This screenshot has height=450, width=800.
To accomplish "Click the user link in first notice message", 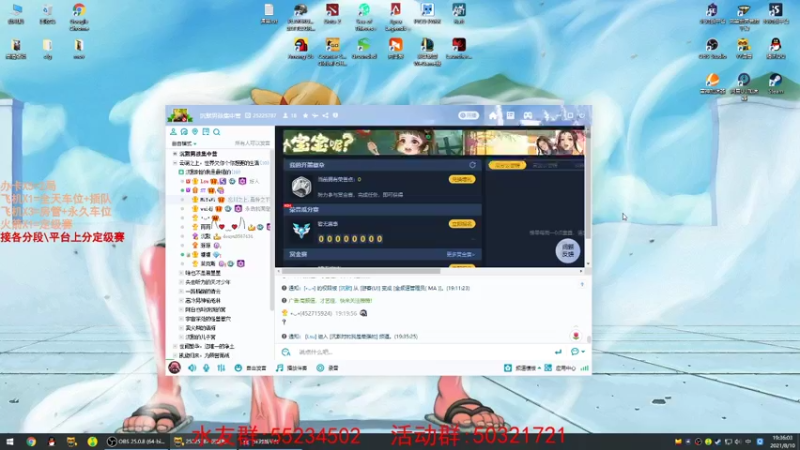I will tap(311, 288).
